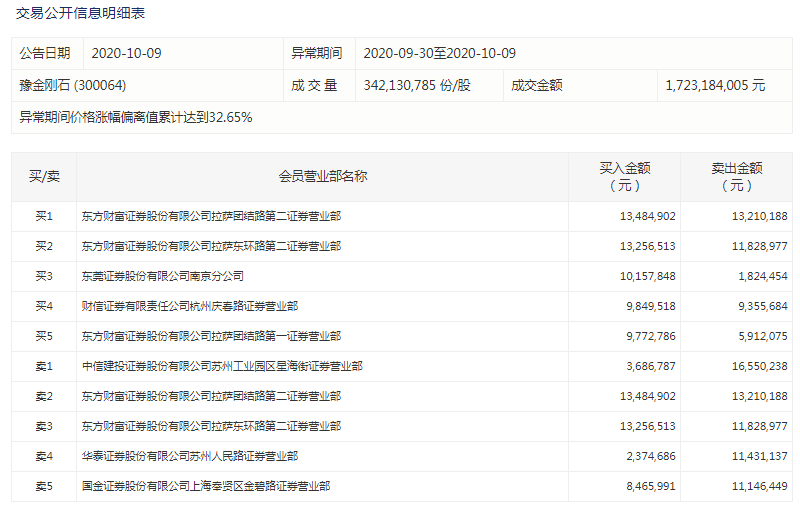Select the 卖3 row label
Screen dimensions: 800x511
point(44,426)
